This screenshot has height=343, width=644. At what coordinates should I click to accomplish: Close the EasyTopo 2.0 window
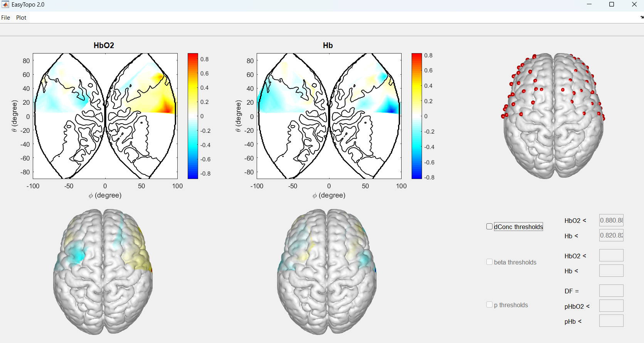(x=634, y=5)
